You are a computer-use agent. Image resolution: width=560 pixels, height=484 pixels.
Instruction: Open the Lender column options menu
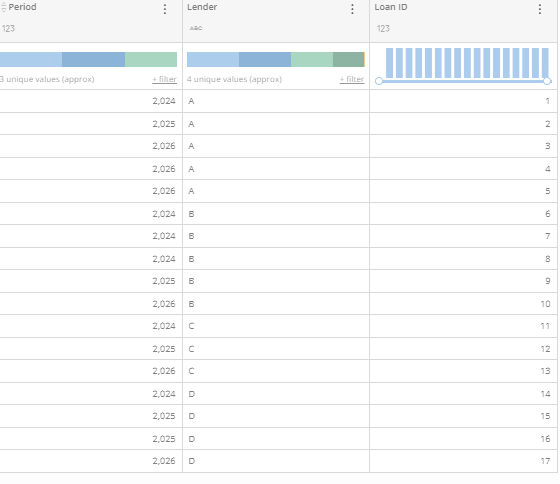point(352,9)
